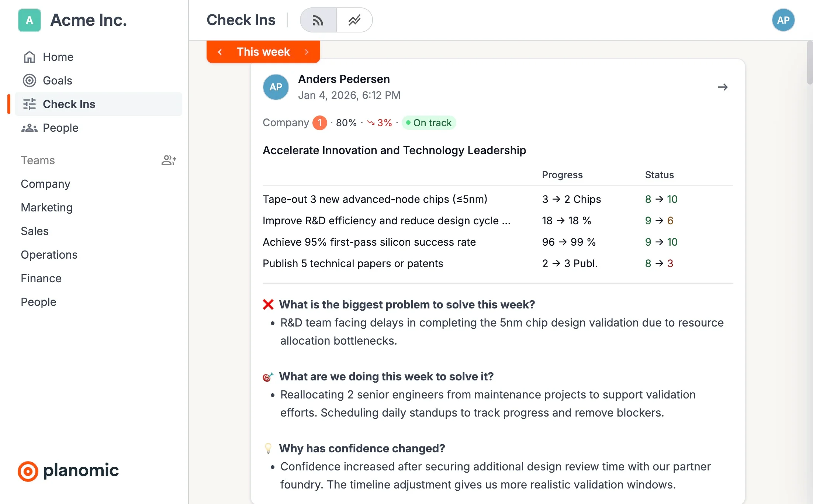Click the On track status badge

pyautogui.click(x=429, y=122)
